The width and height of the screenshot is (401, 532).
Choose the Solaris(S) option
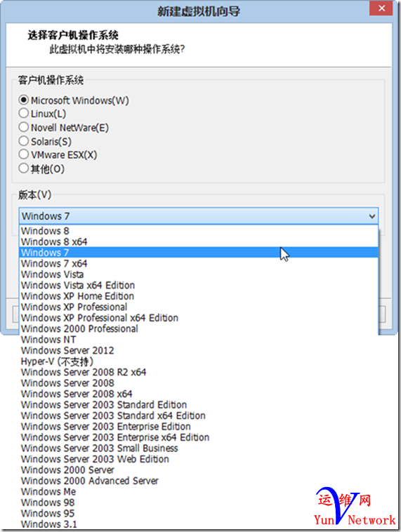[23, 141]
